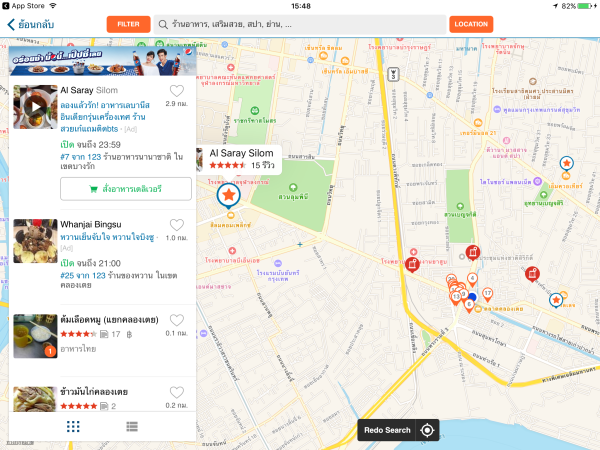Viewport: 600px width, 450px height.
Task: Tap the Redo Search button
Action: 387,430
